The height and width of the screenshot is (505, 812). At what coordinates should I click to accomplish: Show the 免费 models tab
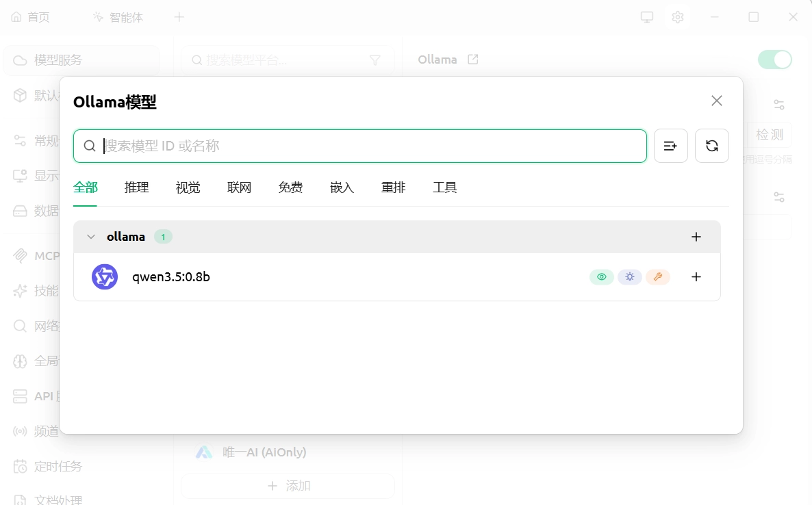[290, 187]
